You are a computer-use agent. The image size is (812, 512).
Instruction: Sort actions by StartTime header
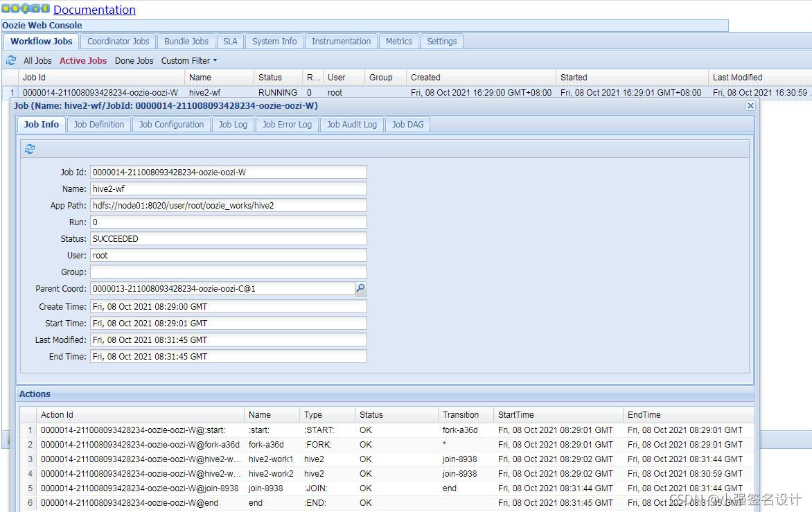(558, 415)
